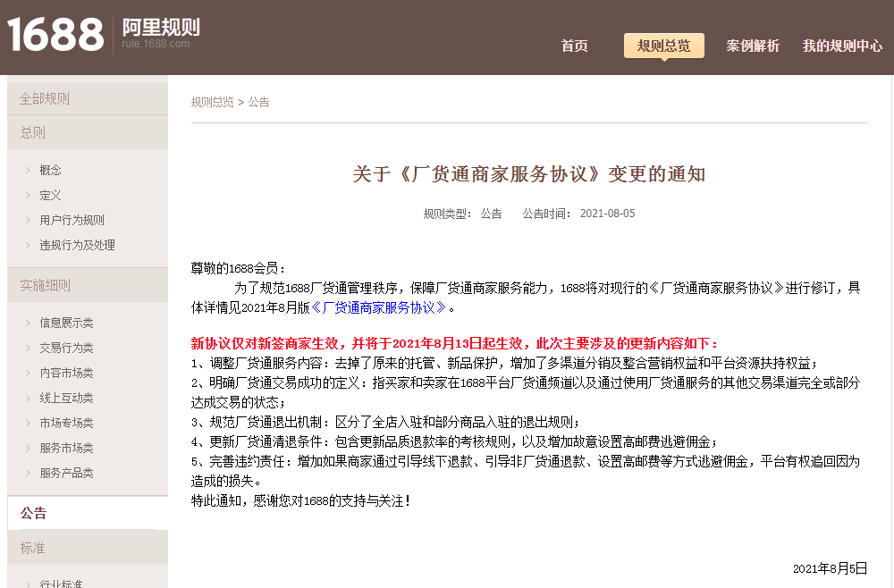The height and width of the screenshot is (588, 894).
Task: Open 违规行为及处理 in the sidebar
Action: pos(77,245)
